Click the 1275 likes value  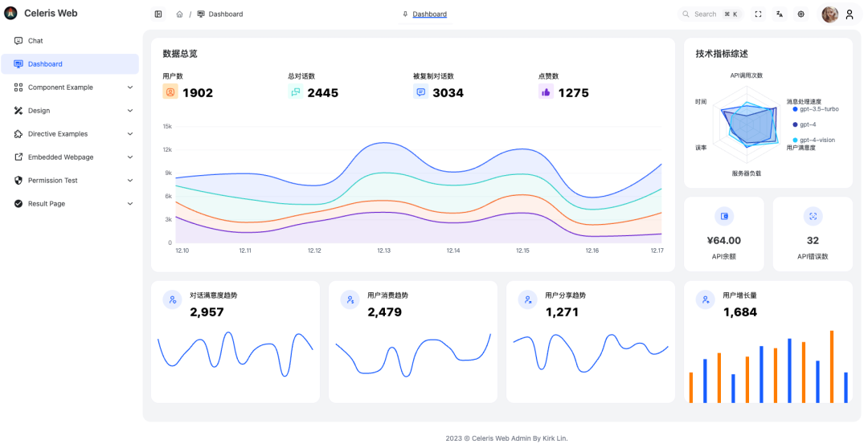pos(574,93)
